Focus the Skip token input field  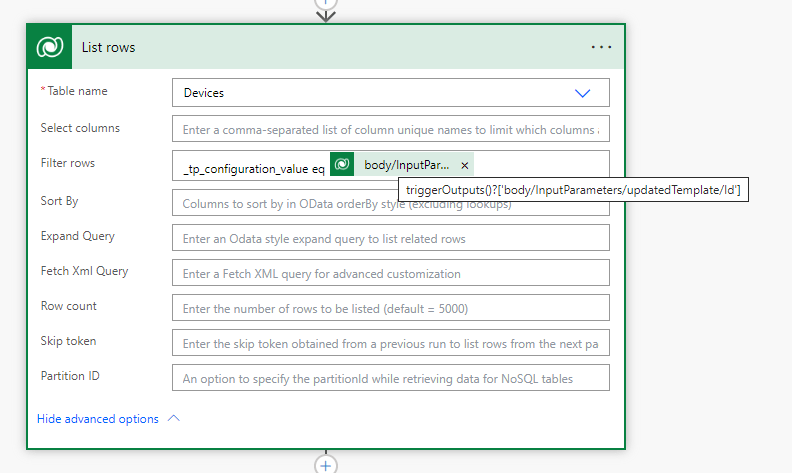tap(390, 343)
